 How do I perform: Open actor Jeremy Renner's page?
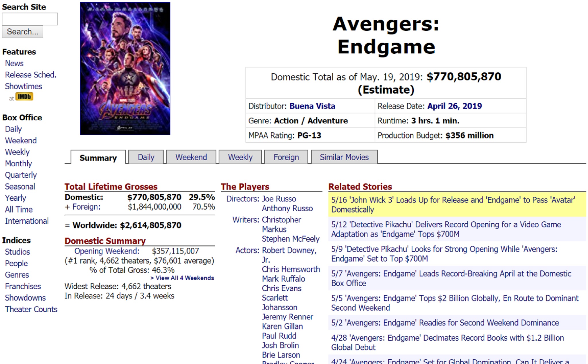tap(287, 317)
